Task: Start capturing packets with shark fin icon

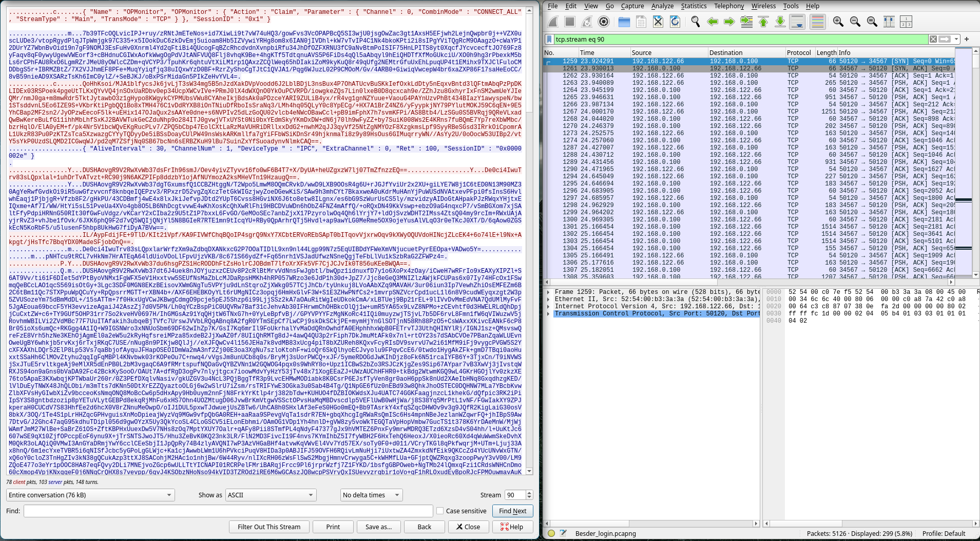Action: tap(553, 22)
